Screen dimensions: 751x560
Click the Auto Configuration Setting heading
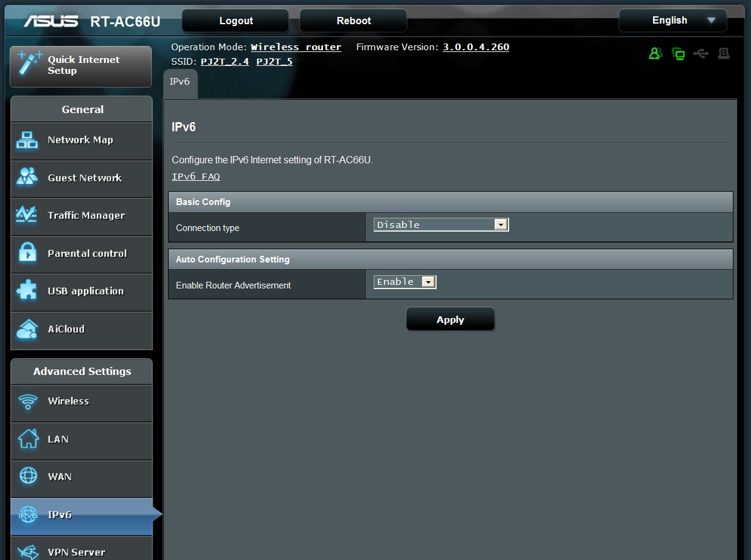[x=233, y=259]
